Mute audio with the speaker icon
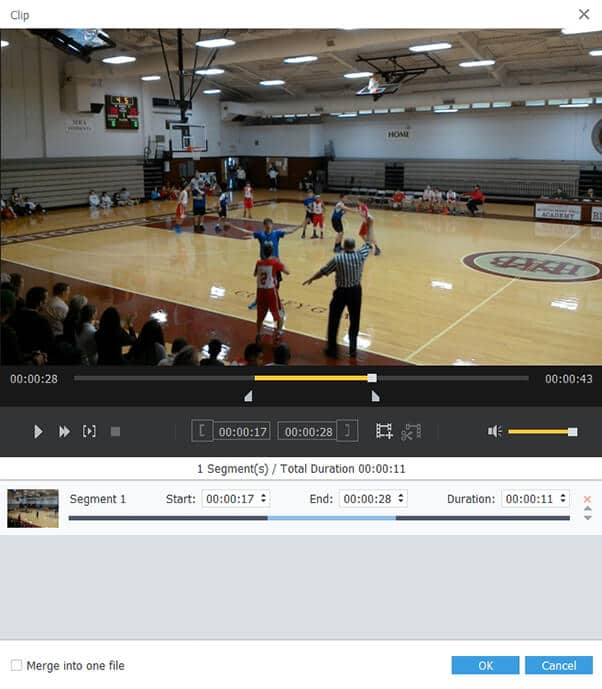Image resolution: width=602 pixels, height=689 pixels. (494, 431)
